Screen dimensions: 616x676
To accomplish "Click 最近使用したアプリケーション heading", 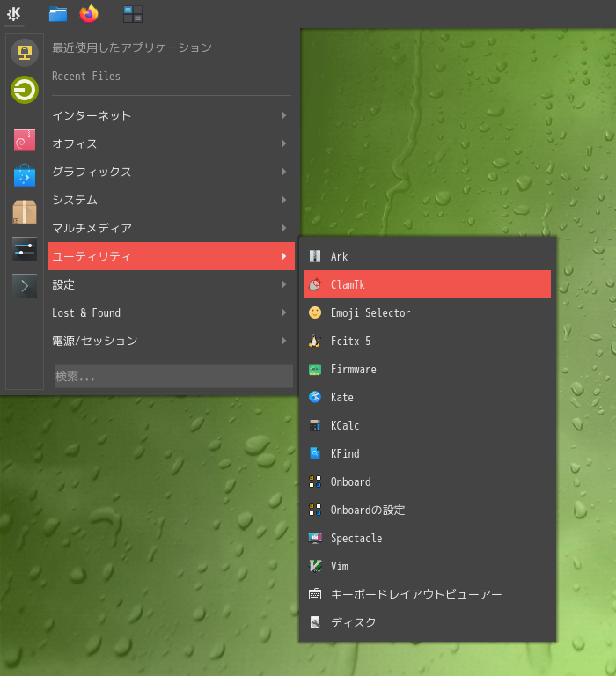I will pos(132,48).
